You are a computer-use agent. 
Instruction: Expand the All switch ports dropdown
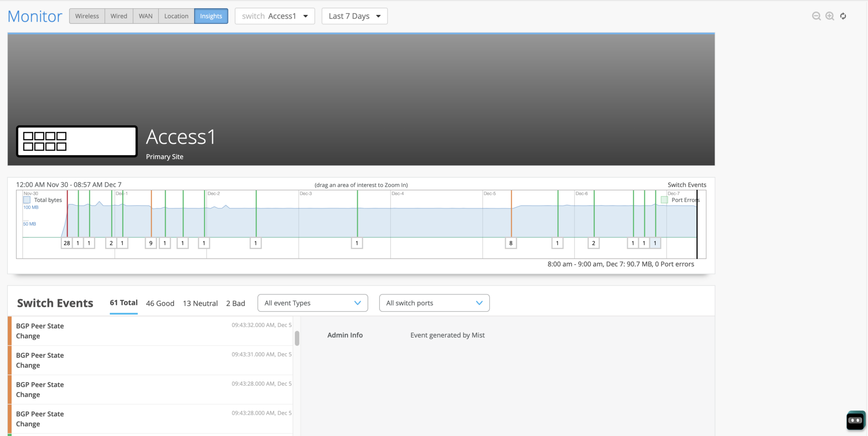[x=434, y=303]
